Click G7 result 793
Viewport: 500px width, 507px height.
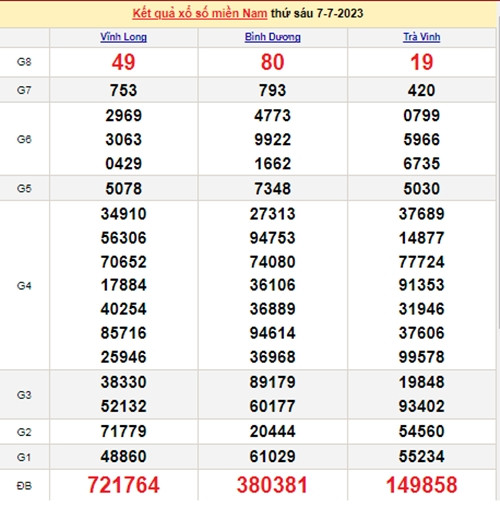(x=273, y=90)
